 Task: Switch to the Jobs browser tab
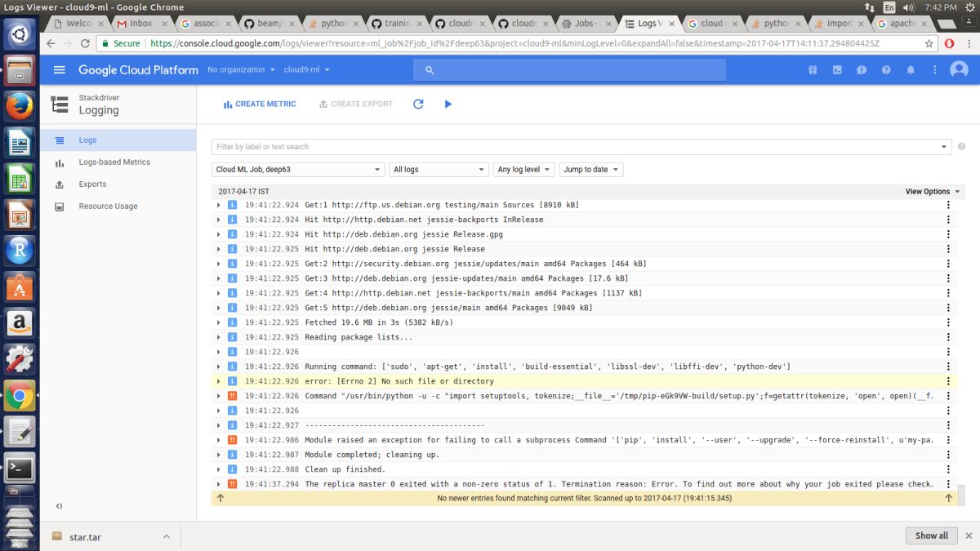point(584,24)
